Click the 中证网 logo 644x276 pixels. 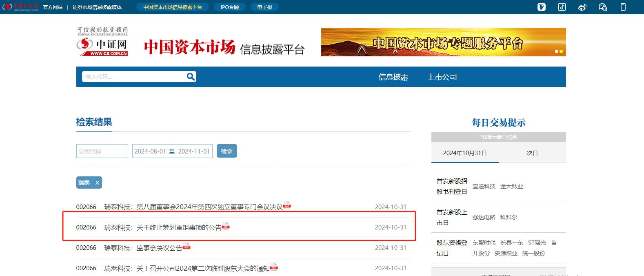click(x=102, y=42)
